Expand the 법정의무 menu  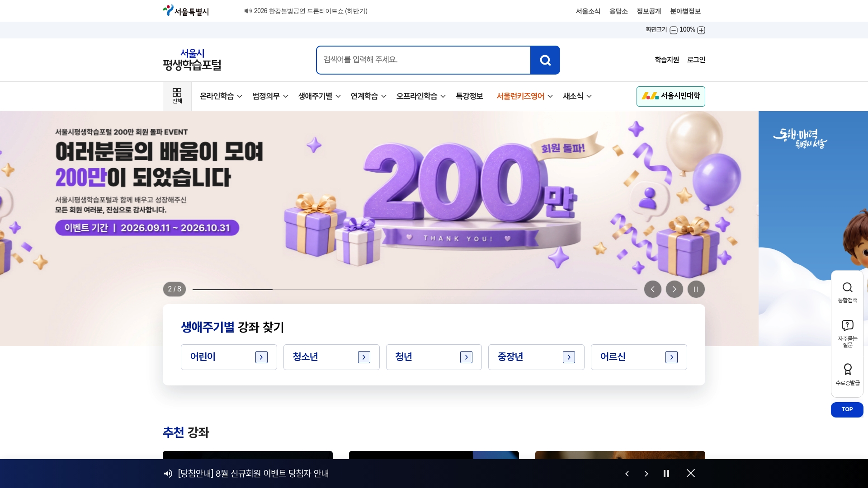coord(270,96)
